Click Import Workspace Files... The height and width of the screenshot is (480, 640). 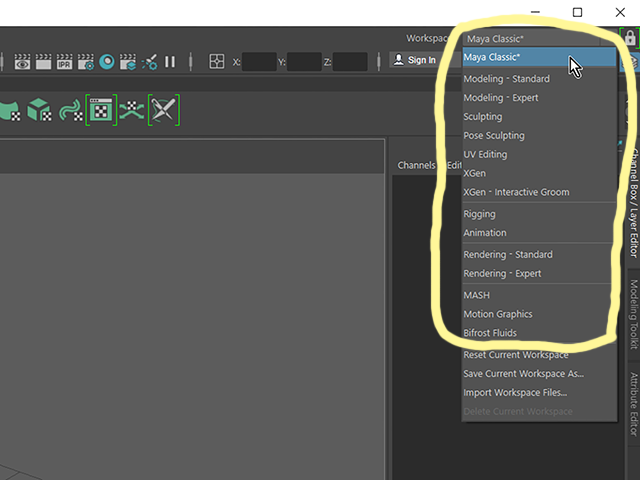(x=539, y=392)
